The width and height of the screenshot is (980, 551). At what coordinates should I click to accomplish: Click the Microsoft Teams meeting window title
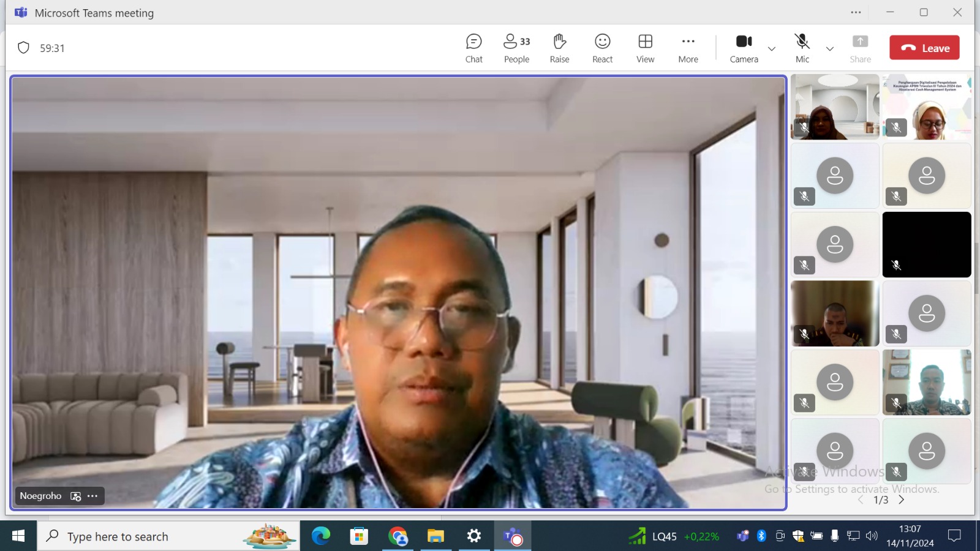(x=94, y=13)
